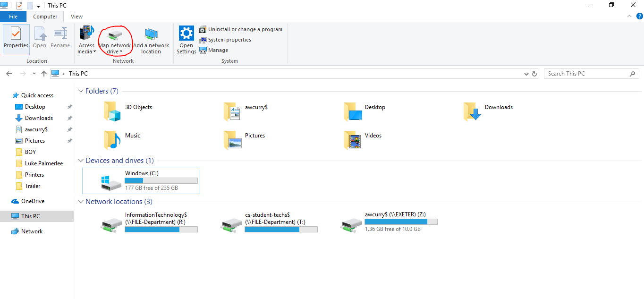Image resolution: width=644 pixels, height=299 pixels.
Task: Unpin Desktop using its pin icon
Action: 69,107
